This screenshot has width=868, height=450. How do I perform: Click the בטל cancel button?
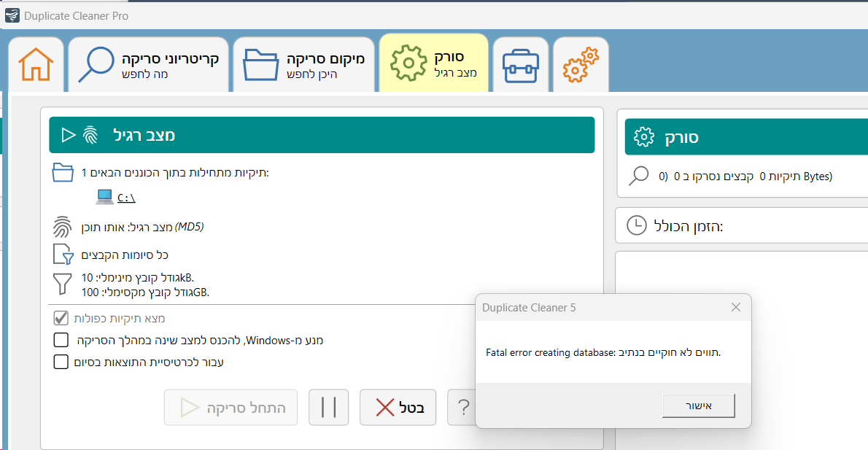398,408
